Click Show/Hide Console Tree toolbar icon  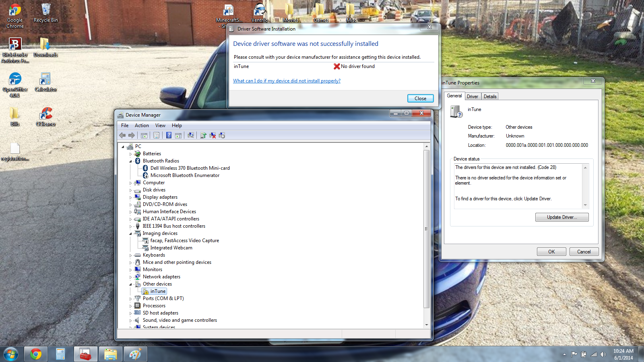[x=144, y=136]
